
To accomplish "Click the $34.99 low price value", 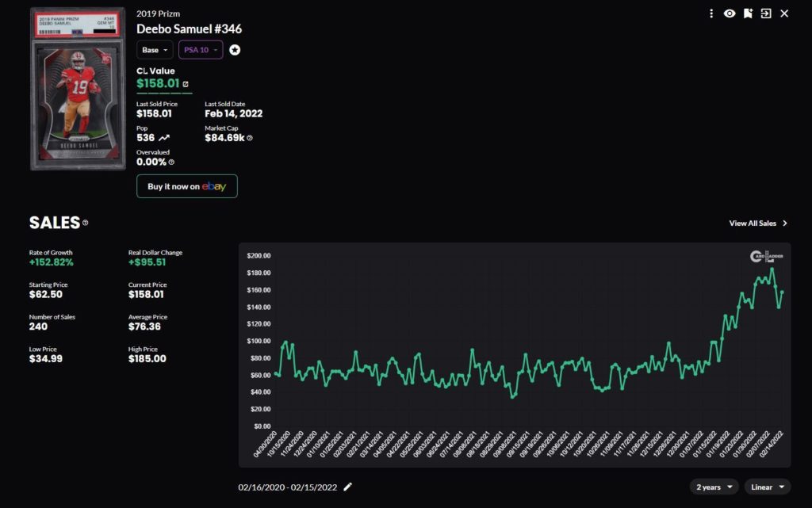I will click(x=45, y=358).
